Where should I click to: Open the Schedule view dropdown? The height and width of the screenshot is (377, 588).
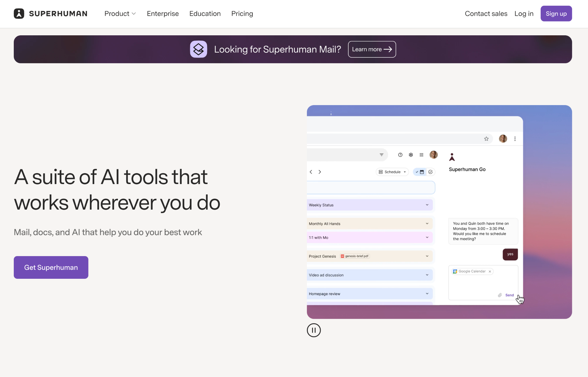pyautogui.click(x=392, y=172)
